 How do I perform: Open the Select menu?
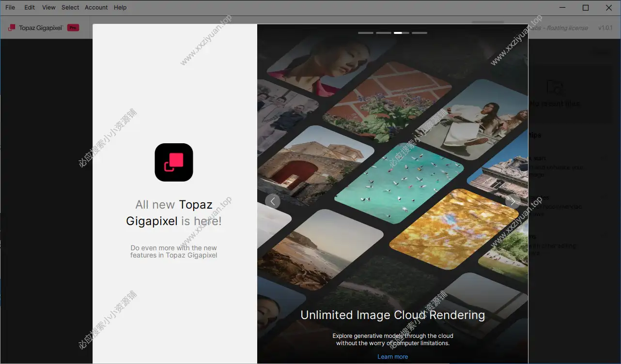click(x=70, y=7)
